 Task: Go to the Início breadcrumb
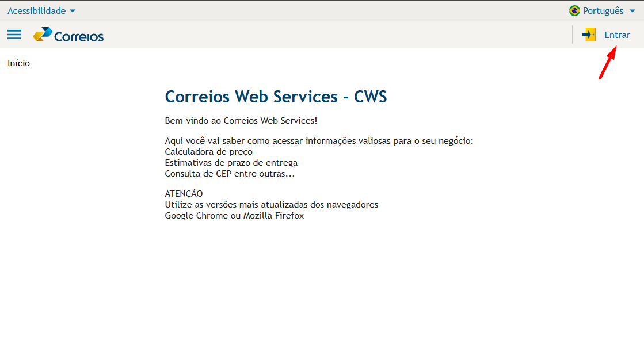click(x=18, y=63)
